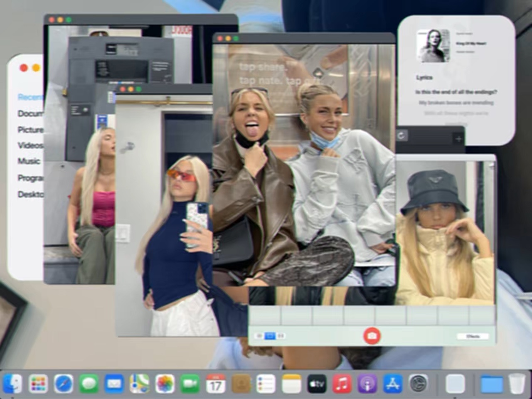Open FaceTime from the dock
Screen dimensions: 532x399
[190, 384]
